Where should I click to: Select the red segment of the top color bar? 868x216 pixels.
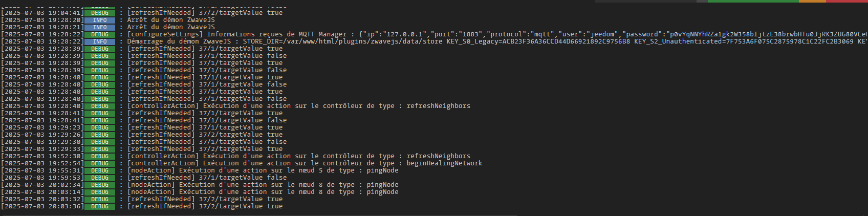[847, 1]
